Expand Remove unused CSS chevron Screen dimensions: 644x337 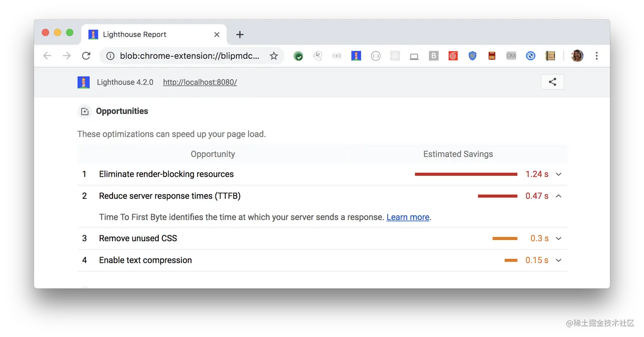(x=559, y=239)
